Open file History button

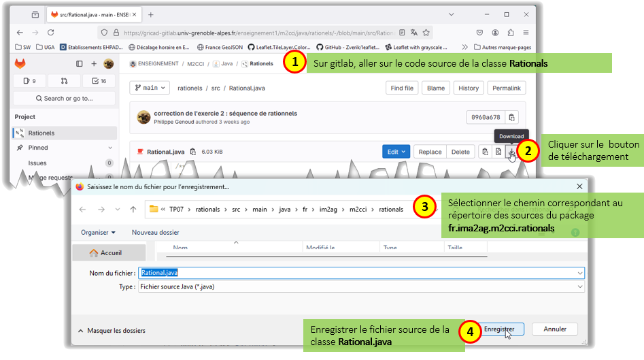pos(469,88)
